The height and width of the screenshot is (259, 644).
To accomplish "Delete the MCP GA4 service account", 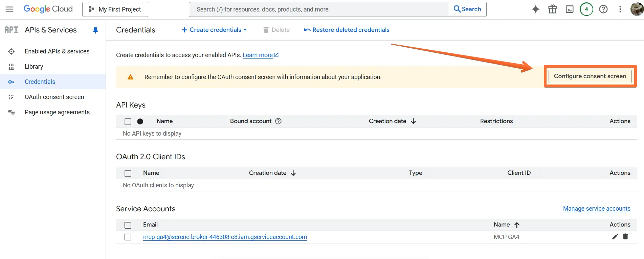I will pos(625,237).
